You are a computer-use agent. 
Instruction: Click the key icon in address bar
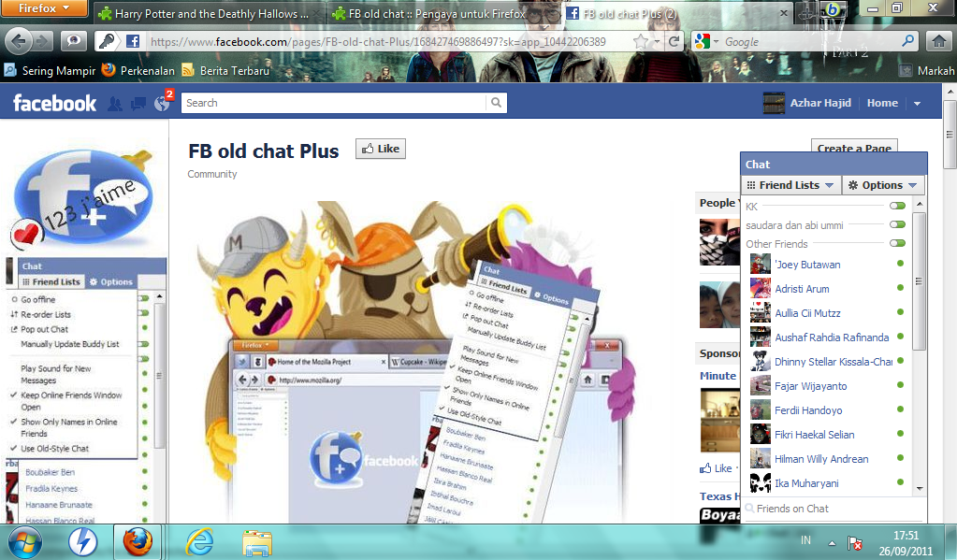tap(107, 41)
